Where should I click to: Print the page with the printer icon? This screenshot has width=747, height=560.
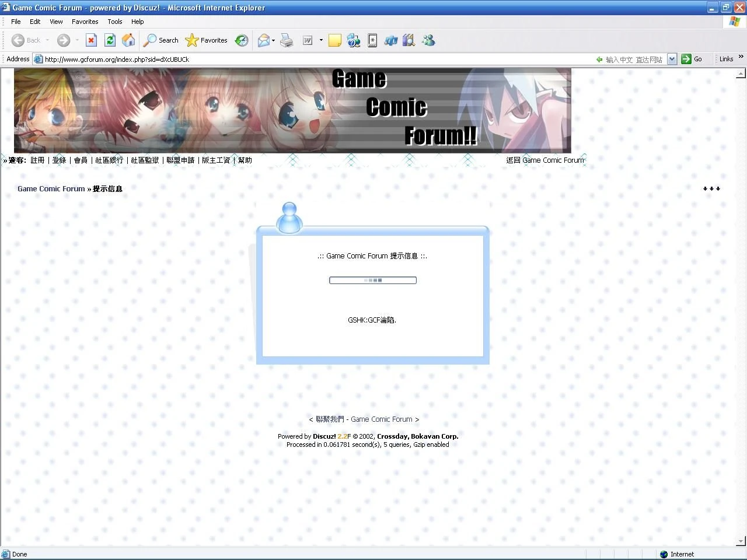[x=287, y=40]
